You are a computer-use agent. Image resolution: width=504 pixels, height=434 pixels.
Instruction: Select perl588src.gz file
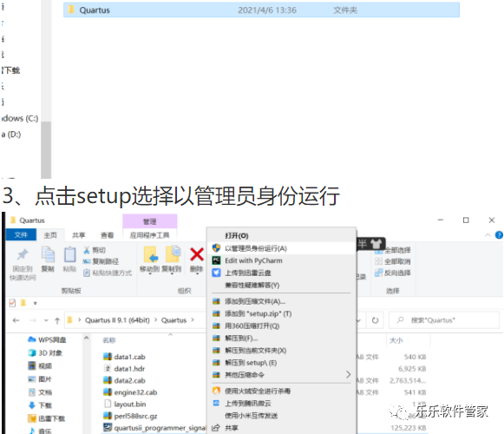[x=130, y=416]
